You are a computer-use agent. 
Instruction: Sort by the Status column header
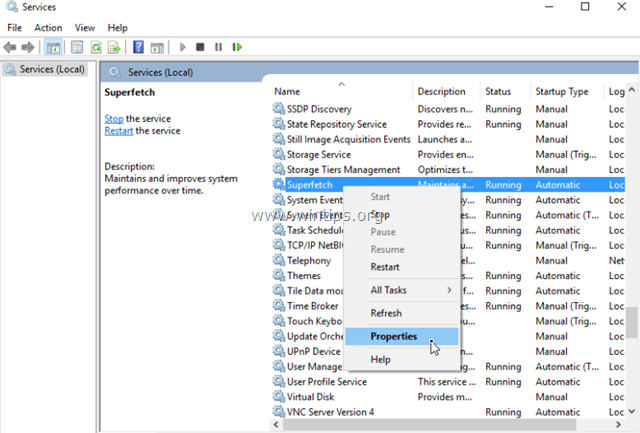[505, 91]
